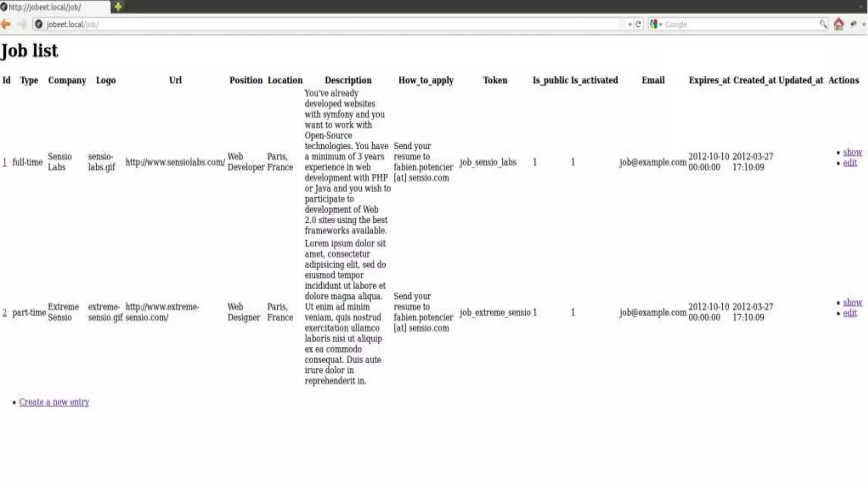Click the Email column header
Viewport: 868px width, 488px height.
[653, 80]
